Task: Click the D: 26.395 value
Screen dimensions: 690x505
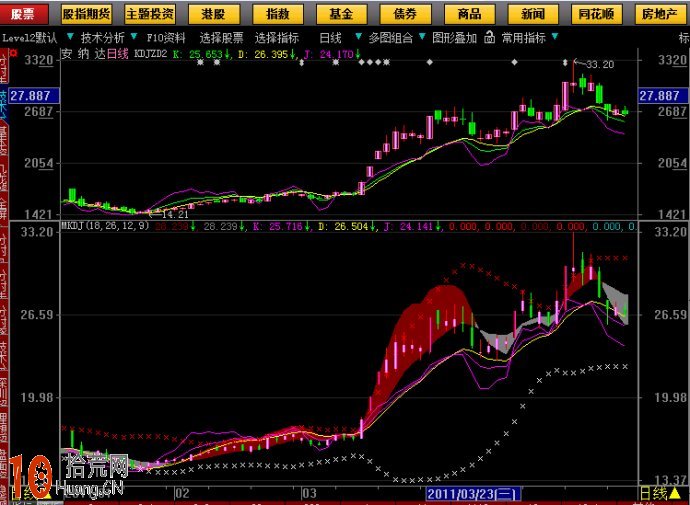Action: (x=267, y=54)
